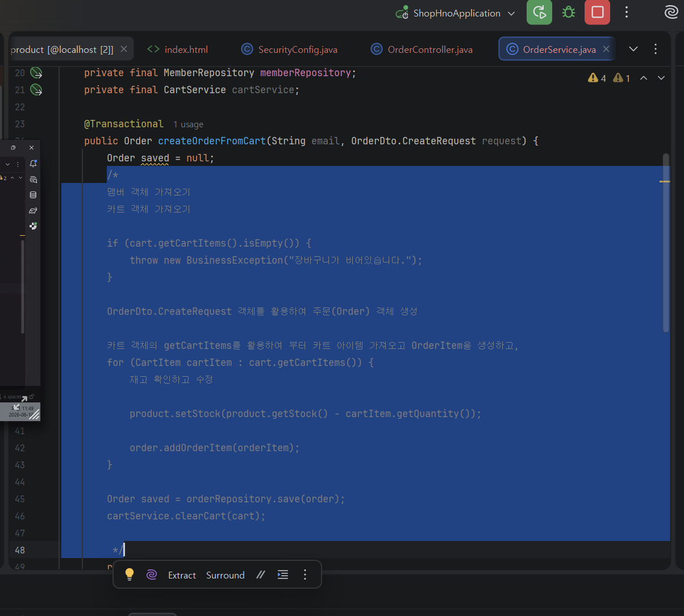
Task: Click the bean gutter icon on line 21
Action: coord(36,90)
